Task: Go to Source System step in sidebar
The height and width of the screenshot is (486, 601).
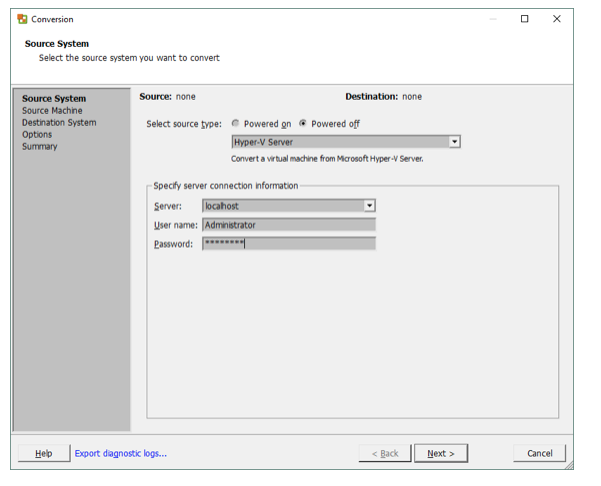Action: click(54, 98)
